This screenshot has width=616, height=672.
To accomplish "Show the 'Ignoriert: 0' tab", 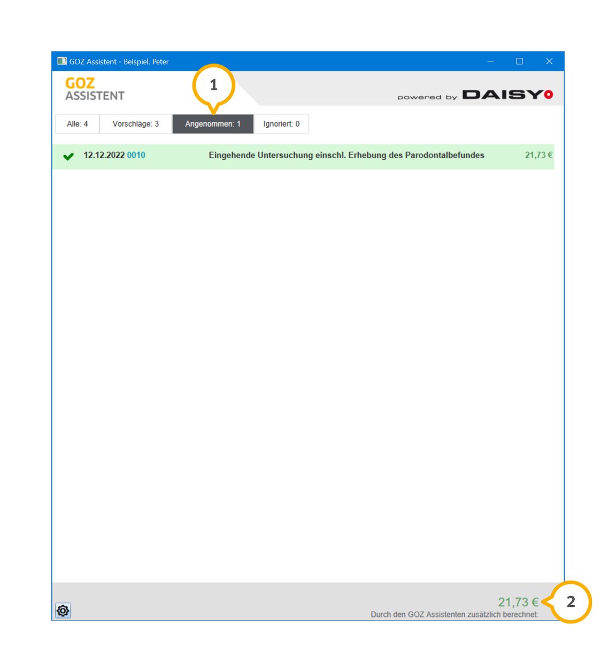I will 281,124.
